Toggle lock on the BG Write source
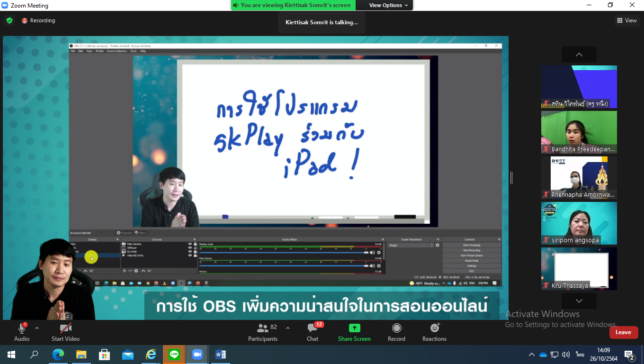Viewport: 644px width, 364px height. [195, 252]
